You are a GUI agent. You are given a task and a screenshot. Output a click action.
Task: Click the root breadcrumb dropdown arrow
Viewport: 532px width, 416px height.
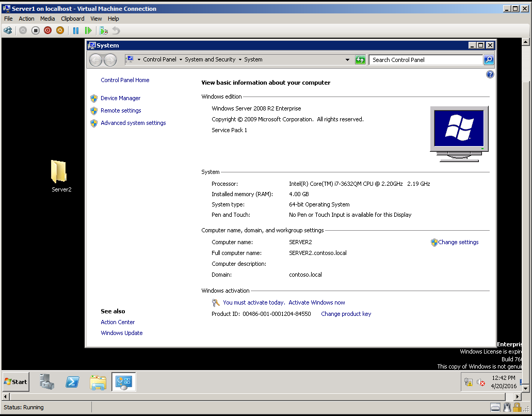click(139, 60)
